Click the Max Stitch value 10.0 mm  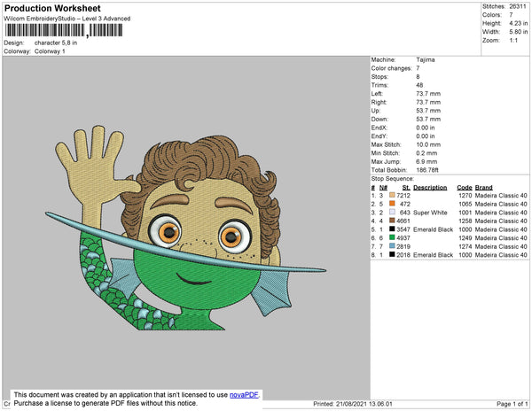(x=427, y=144)
